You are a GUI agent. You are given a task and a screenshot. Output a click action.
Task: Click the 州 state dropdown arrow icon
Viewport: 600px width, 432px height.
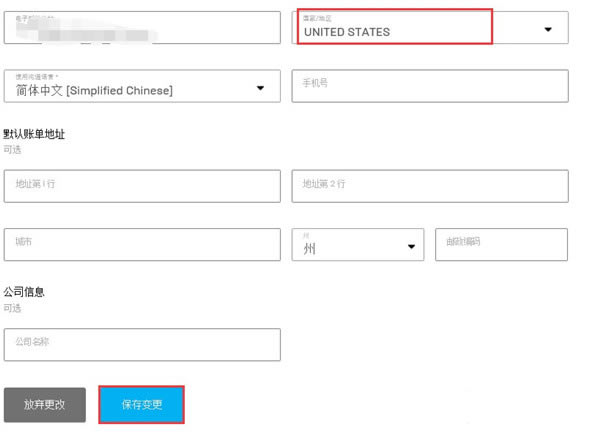pyautogui.click(x=411, y=247)
